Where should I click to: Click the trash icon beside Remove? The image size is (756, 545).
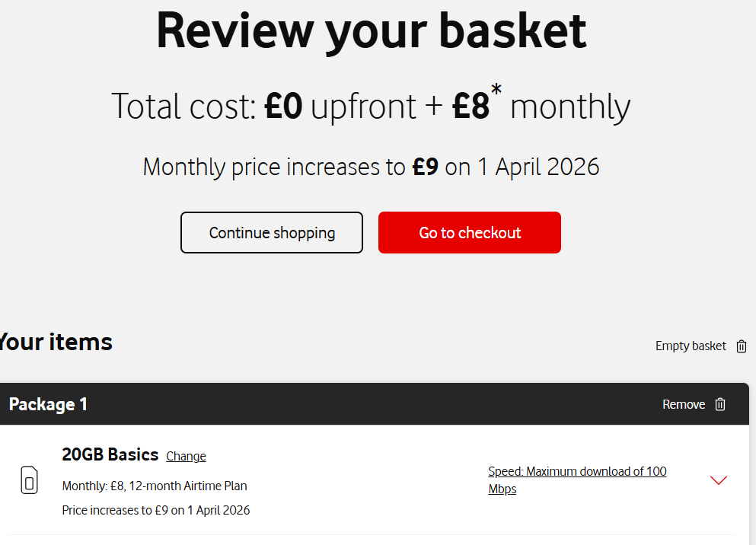pos(720,404)
